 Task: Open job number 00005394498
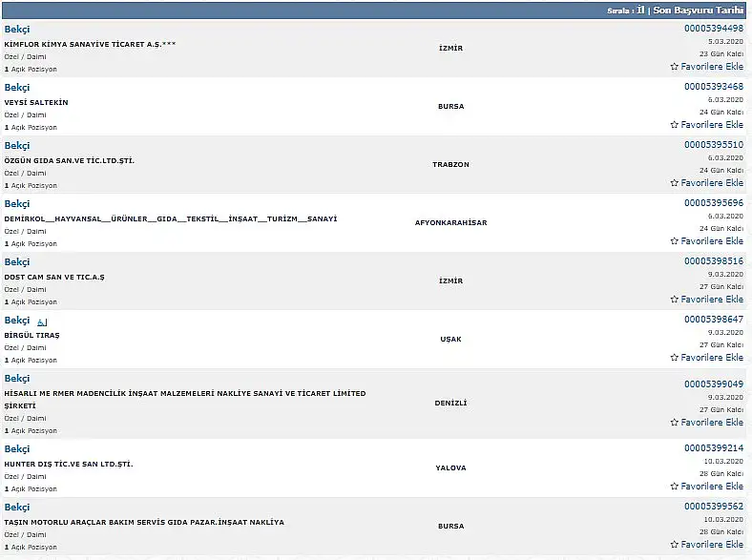coord(714,29)
